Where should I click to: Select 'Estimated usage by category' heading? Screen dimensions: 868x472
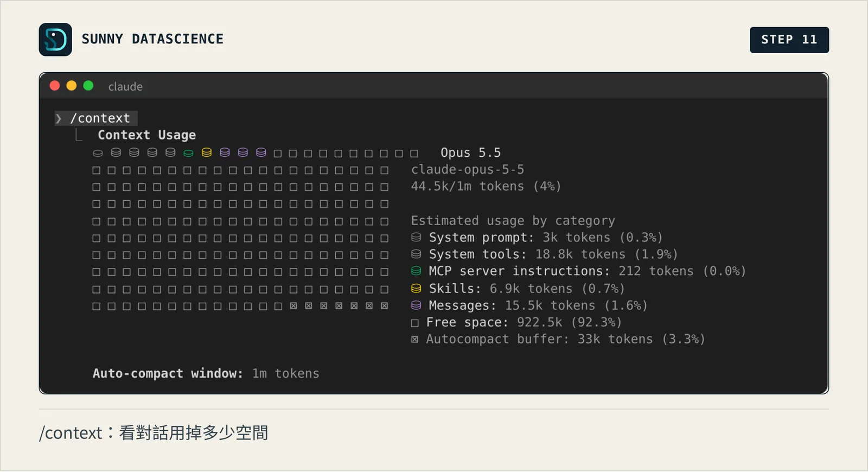tap(513, 221)
